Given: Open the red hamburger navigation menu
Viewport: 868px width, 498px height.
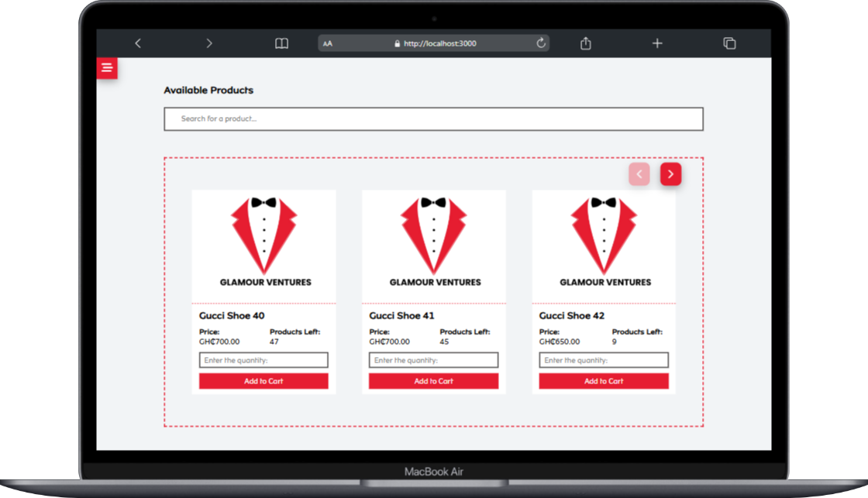Looking at the screenshot, I should 107,67.
